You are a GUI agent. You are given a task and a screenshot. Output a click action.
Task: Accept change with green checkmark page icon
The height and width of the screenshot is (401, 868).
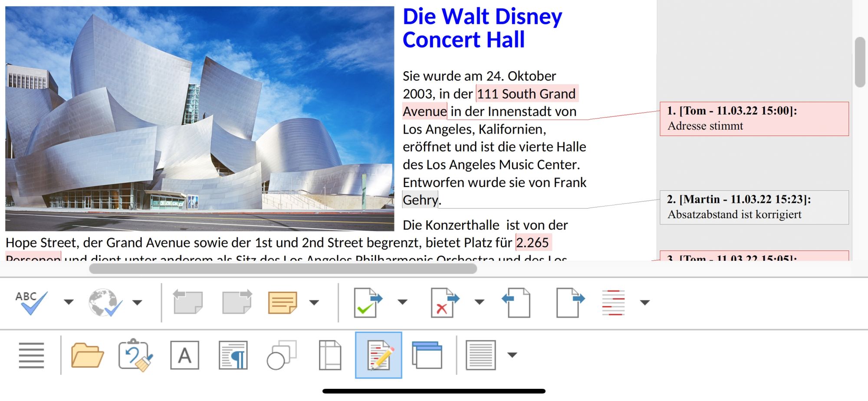tap(368, 302)
